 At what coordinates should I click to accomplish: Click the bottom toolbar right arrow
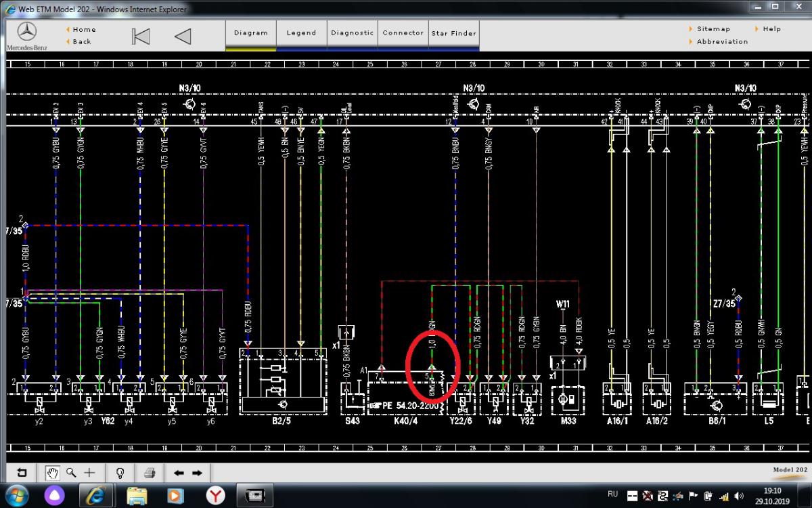197,473
